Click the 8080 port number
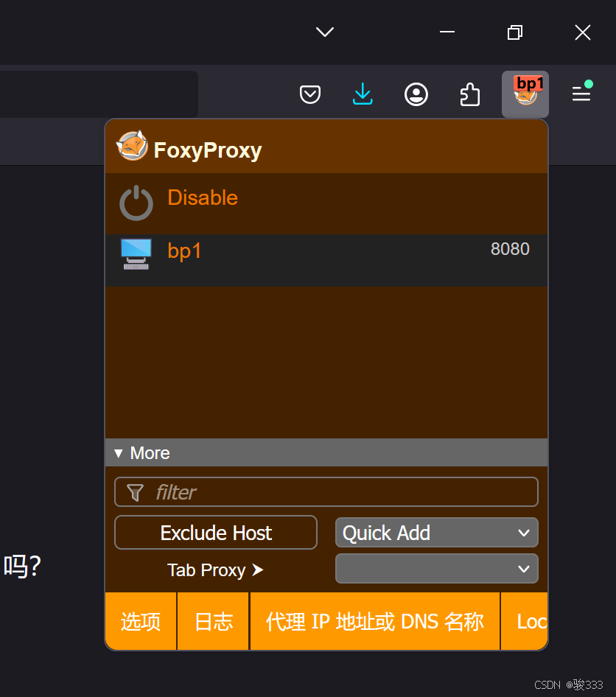616x697 pixels. point(510,249)
